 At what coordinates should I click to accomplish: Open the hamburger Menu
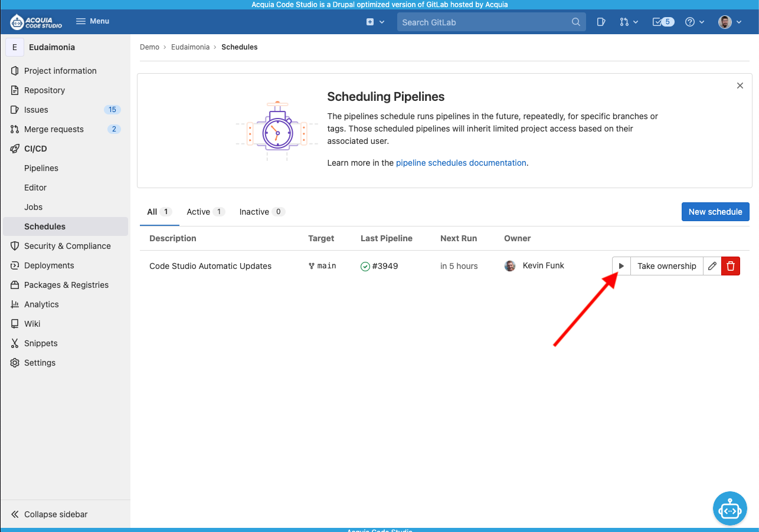pyautogui.click(x=93, y=21)
